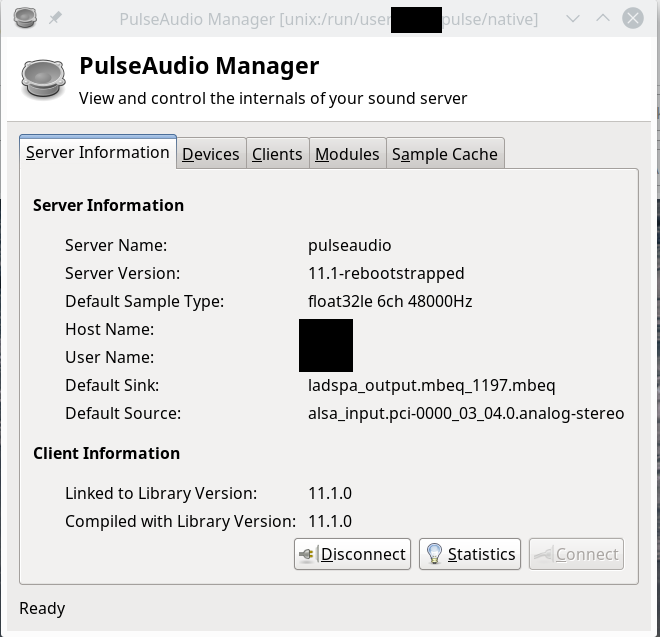Click the 'Default Source:' label
This screenshot has height=637, width=660.
coord(123,413)
